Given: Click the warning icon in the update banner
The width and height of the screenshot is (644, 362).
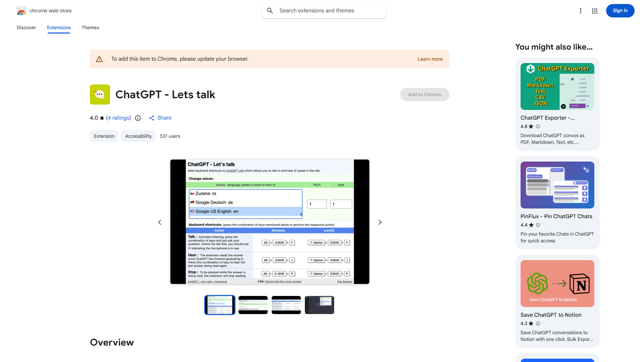Looking at the screenshot, I should point(99,59).
